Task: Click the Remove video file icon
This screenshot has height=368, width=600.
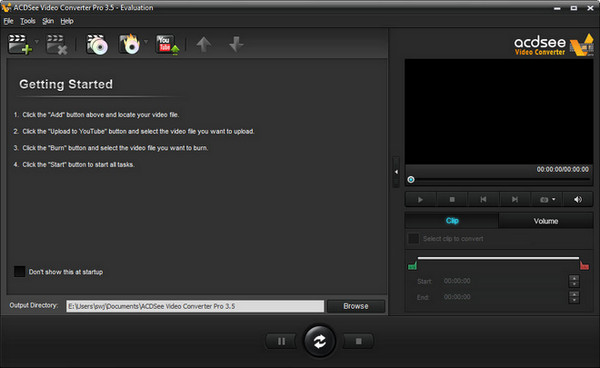Action: (x=57, y=44)
